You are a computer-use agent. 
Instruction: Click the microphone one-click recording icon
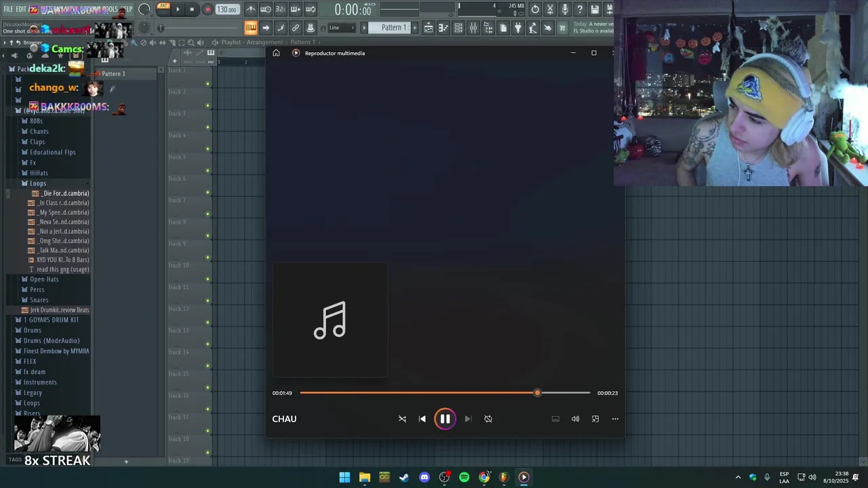coord(565,9)
